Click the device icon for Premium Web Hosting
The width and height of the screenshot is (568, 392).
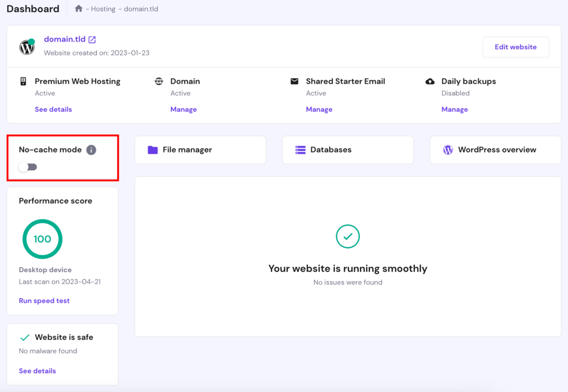pos(23,81)
